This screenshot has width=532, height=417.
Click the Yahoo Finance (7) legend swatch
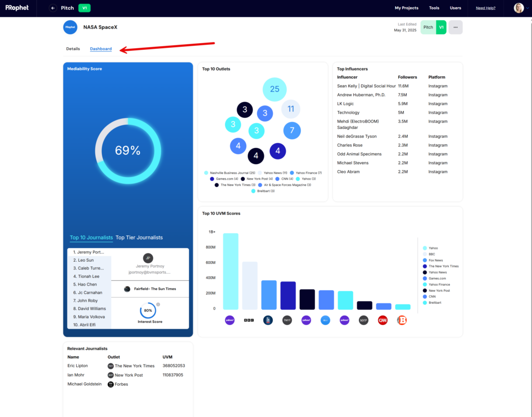[292, 173]
